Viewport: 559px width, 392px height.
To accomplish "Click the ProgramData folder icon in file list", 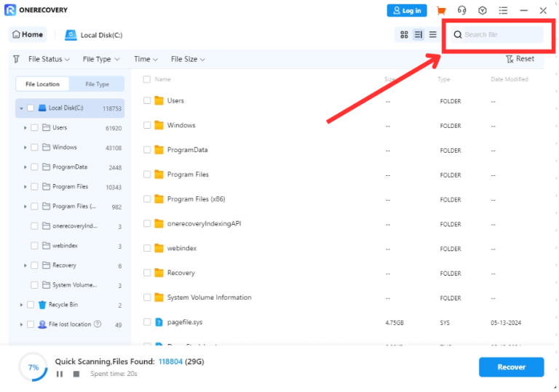I will coord(159,150).
